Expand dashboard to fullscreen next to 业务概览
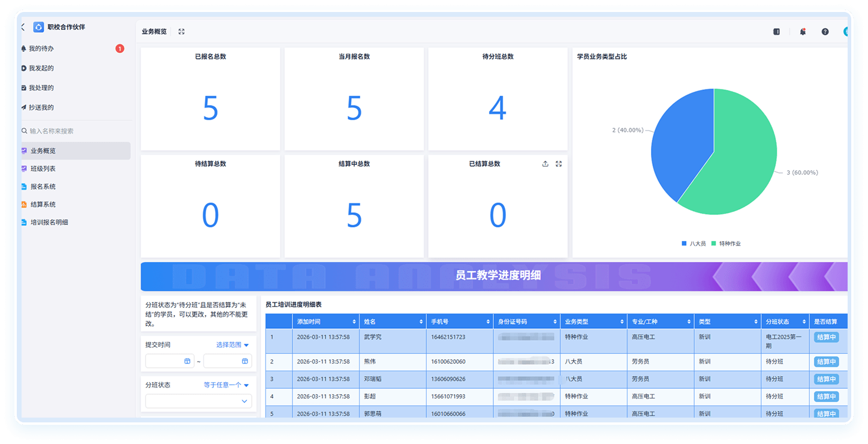 point(182,32)
